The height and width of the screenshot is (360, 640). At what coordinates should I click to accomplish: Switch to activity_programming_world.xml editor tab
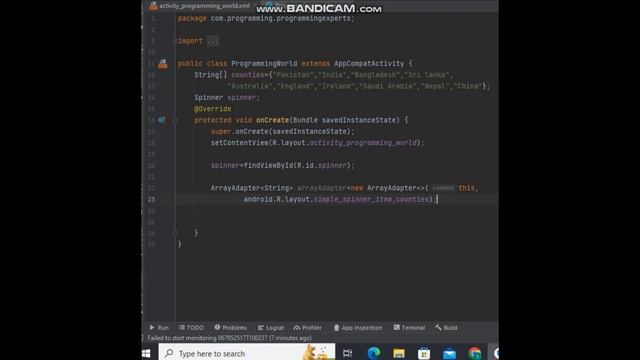click(200, 6)
